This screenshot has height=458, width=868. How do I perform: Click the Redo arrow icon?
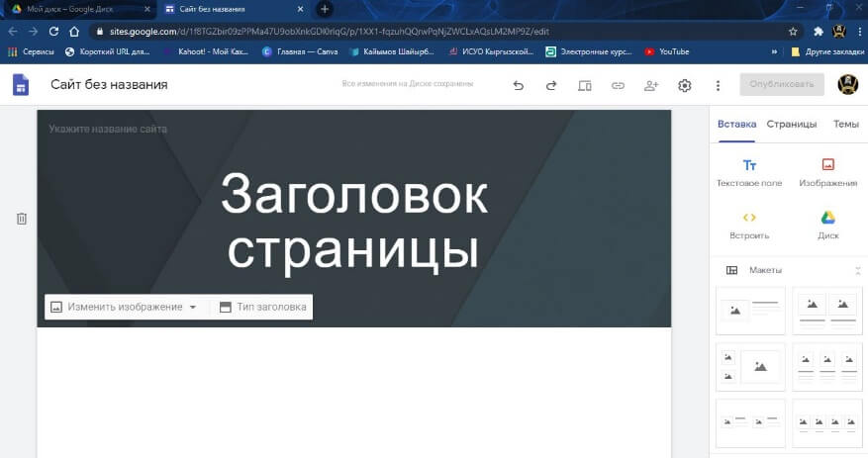point(551,86)
